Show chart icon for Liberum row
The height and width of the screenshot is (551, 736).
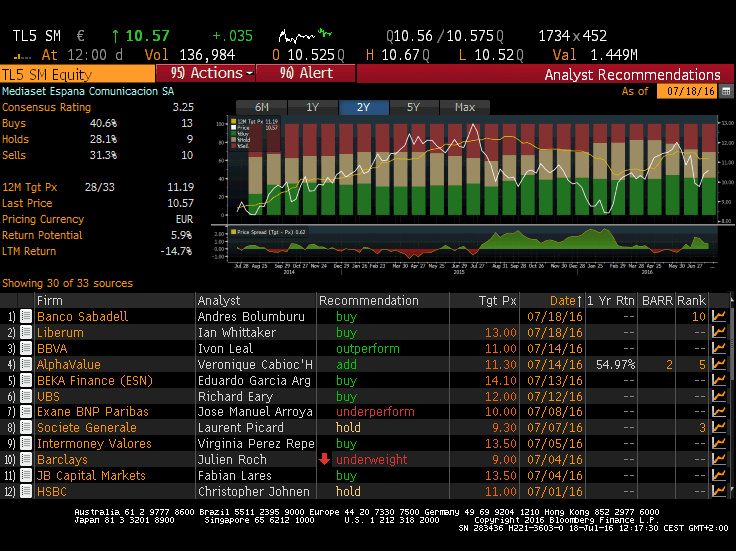(x=719, y=332)
